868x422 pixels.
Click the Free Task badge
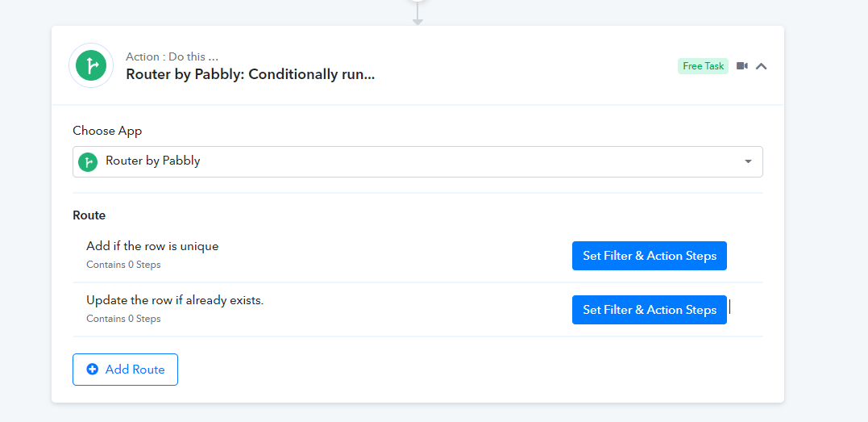pyautogui.click(x=703, y=66)
